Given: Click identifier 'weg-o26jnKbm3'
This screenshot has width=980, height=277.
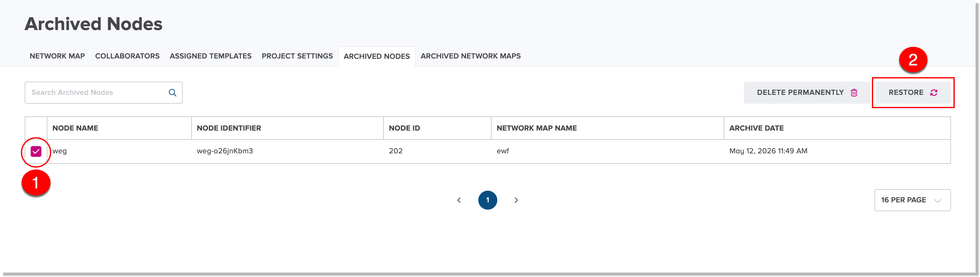Looking at the screenshot, I should pyautogui.click(x=225, y=151).
